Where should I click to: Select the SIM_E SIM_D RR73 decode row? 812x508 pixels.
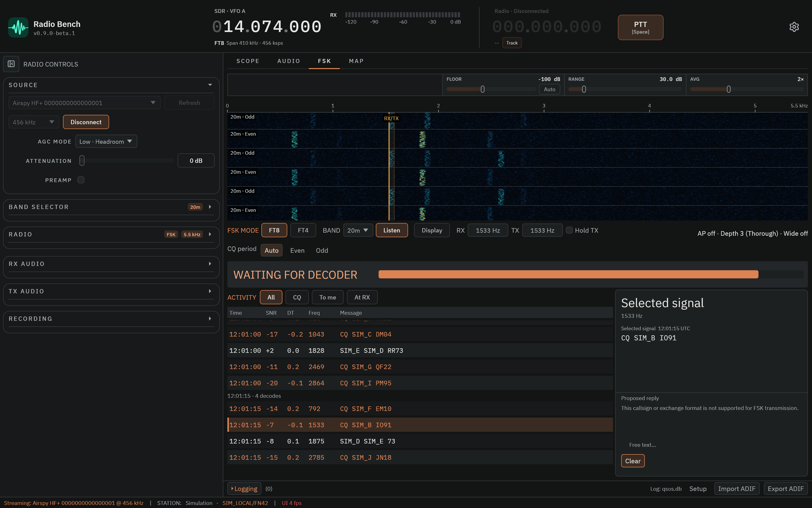click(420, 351)
